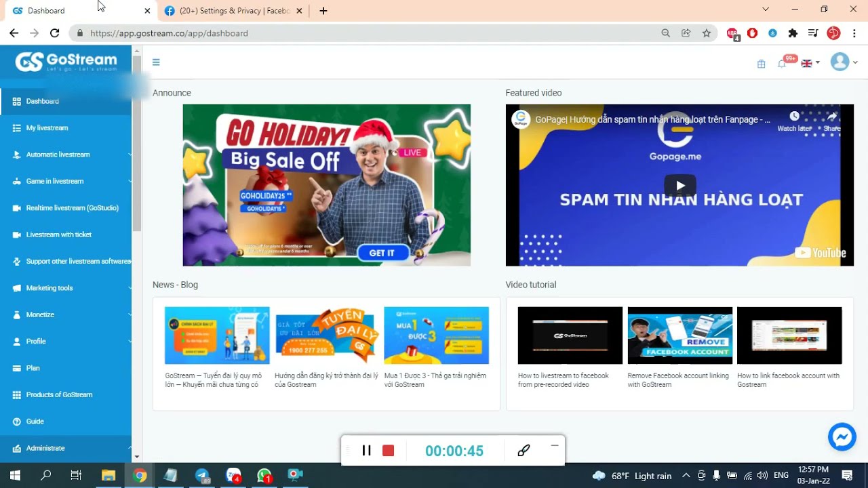Open File Explorer from the taskbar

point(108,476)
